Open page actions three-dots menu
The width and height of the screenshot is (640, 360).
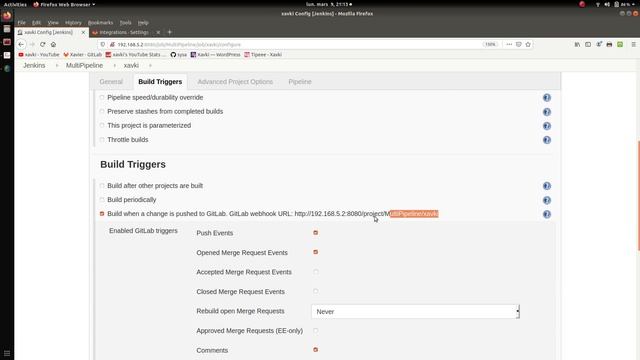tap(509, 44)
